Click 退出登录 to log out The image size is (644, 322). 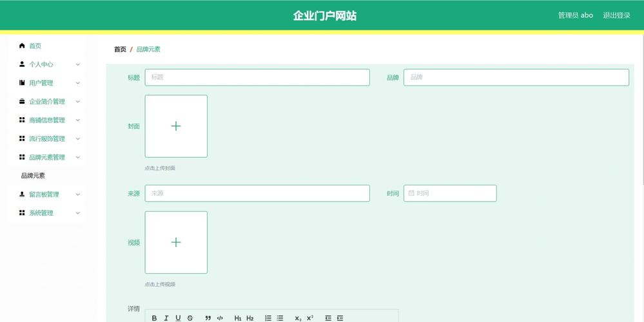[616, 15]
